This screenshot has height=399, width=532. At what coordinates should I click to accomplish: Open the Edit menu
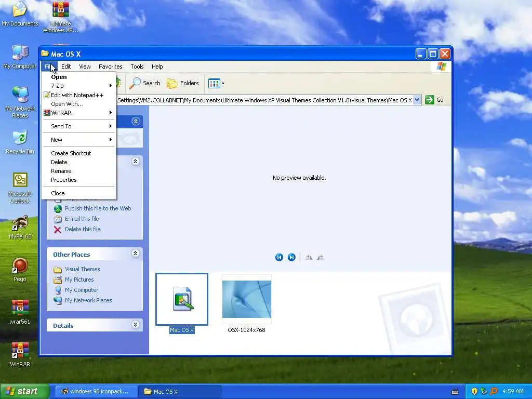click(66, 66)
